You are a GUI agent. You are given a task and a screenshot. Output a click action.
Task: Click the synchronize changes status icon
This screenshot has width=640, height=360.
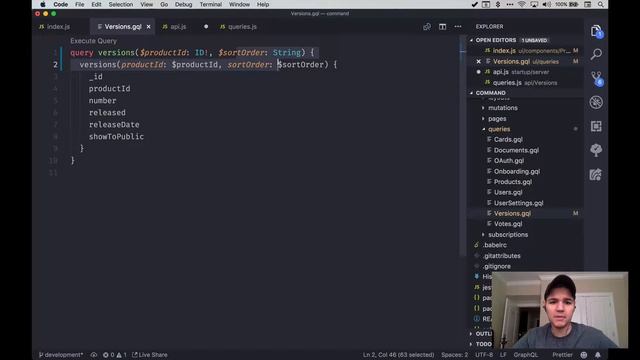(x=94, y=355)
